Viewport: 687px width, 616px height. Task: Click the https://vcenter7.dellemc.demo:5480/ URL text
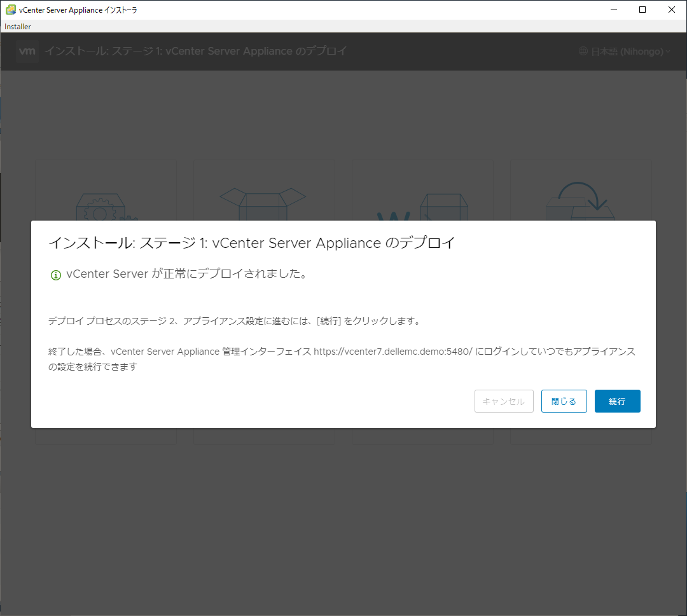(393, 352)
